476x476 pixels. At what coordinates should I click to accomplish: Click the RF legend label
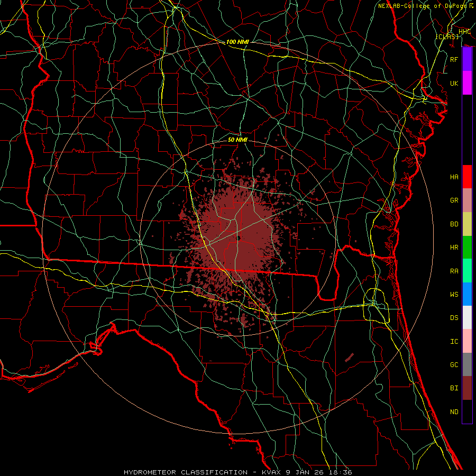(x=454, y=59)
